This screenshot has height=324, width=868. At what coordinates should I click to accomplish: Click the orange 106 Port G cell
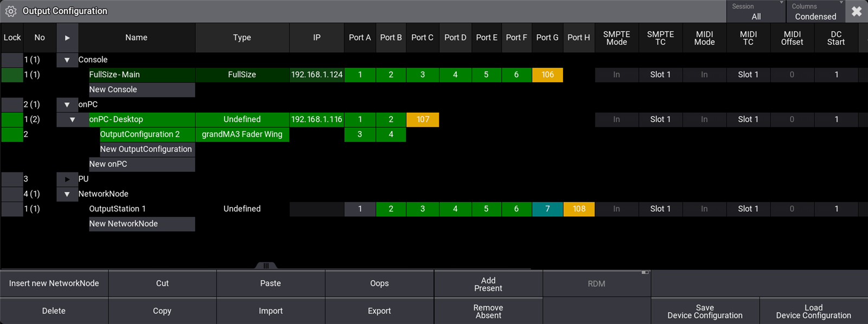548,75
